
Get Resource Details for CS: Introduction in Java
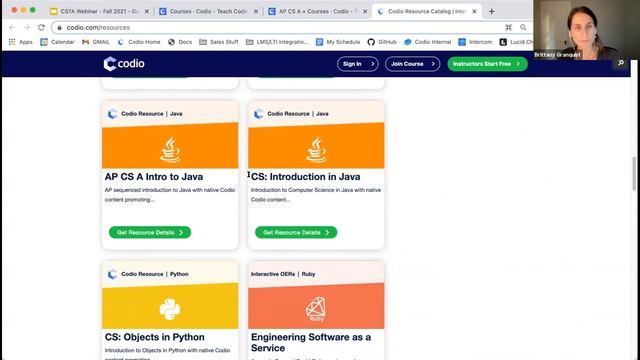click(296, 232)
